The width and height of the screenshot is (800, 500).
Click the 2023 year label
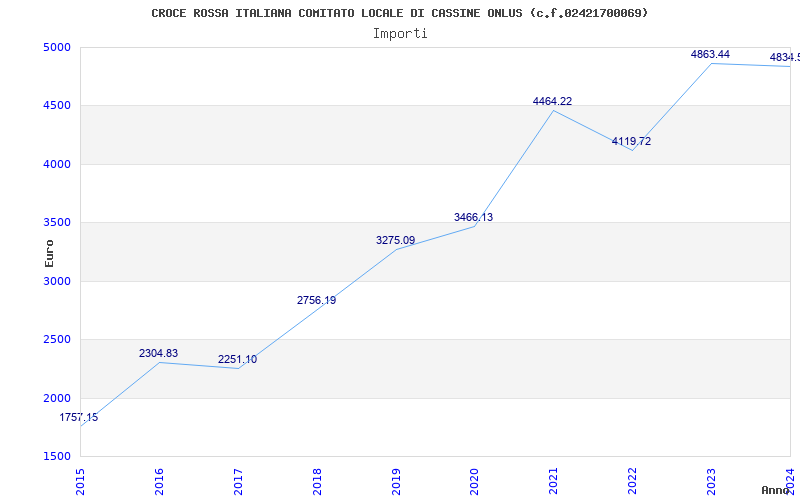click(x=711, y=481)
